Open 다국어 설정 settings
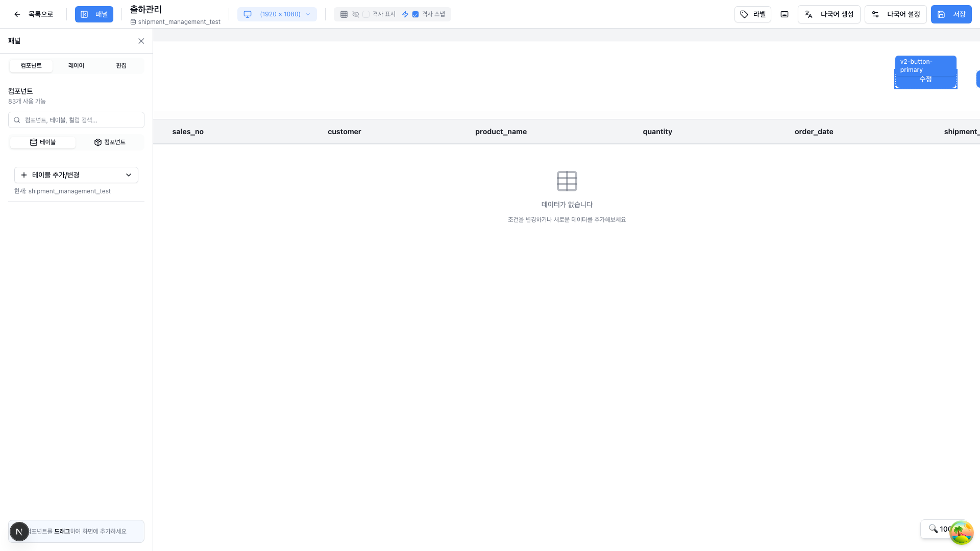 tap(895, 14)
